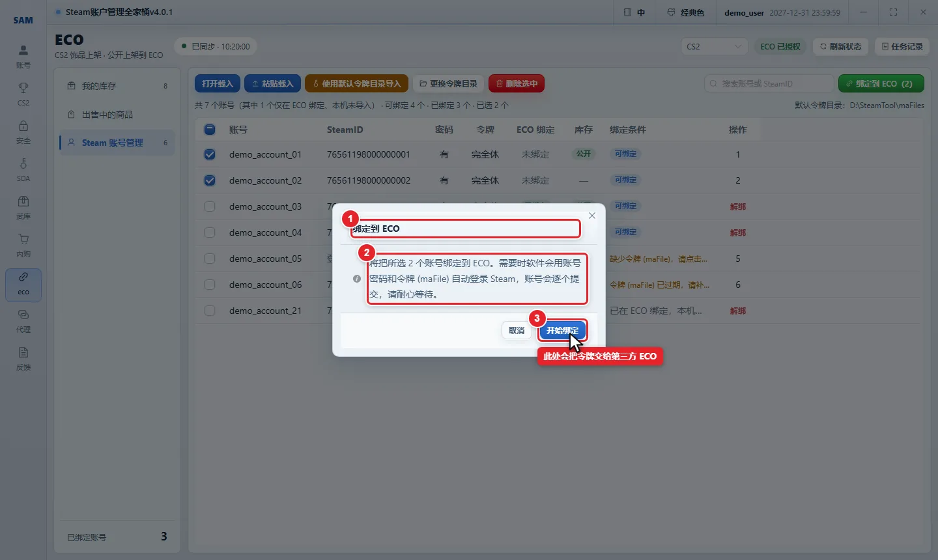Click the 绑定到 ECO (2) green button
The width and height of the screenshot is (938, 560).
click(x=881, y=83)
